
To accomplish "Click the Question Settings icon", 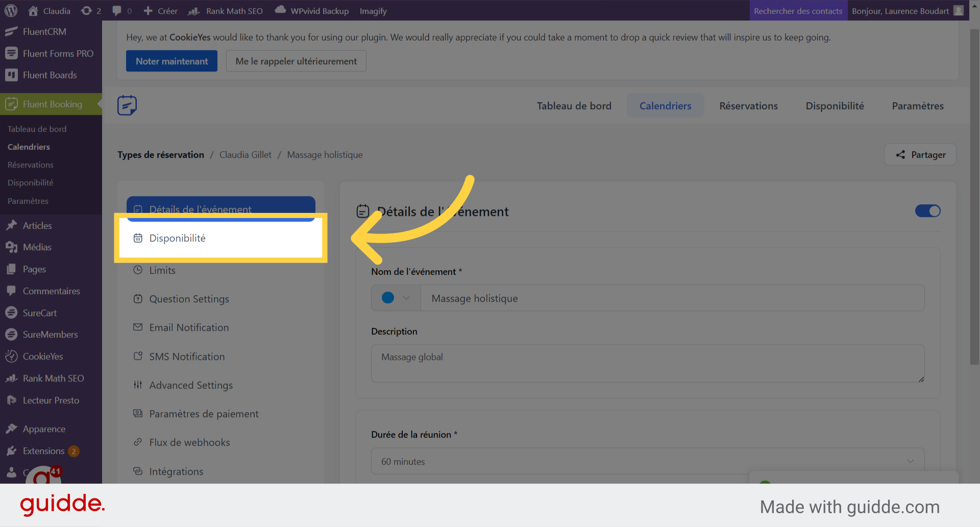I will coord(138,299).
